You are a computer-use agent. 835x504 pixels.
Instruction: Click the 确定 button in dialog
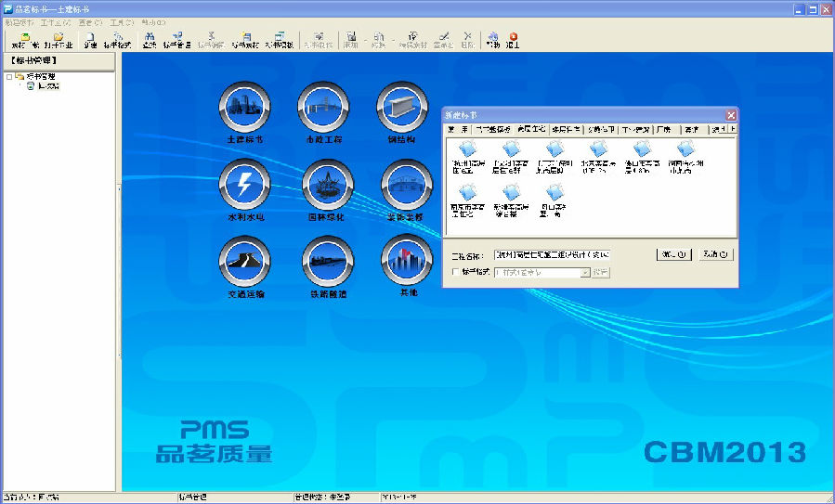pyautogui.click(x=674, y=254)
